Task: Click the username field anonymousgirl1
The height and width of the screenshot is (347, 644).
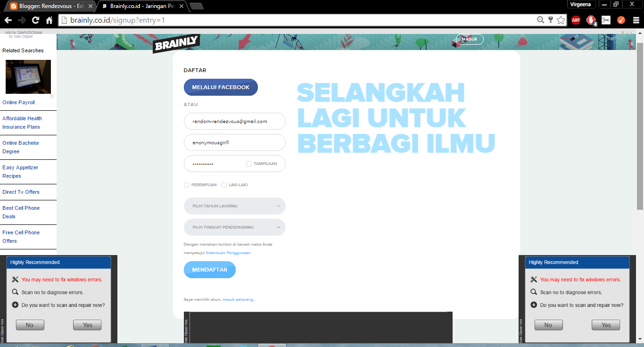Action: click(235, 142)
